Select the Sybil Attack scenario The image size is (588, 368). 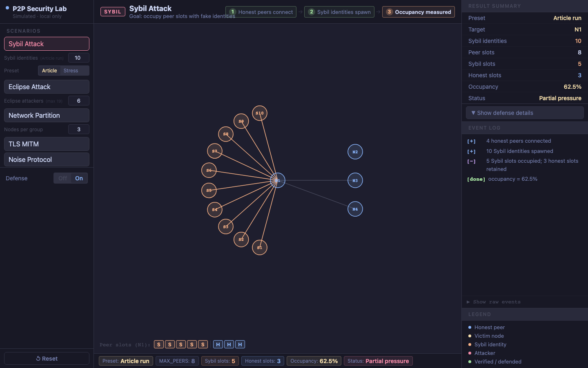pyautogui.click(x=47, y=44)
